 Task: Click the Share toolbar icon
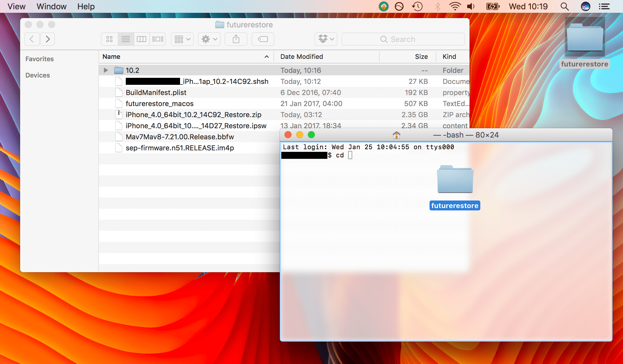point(236,39)
